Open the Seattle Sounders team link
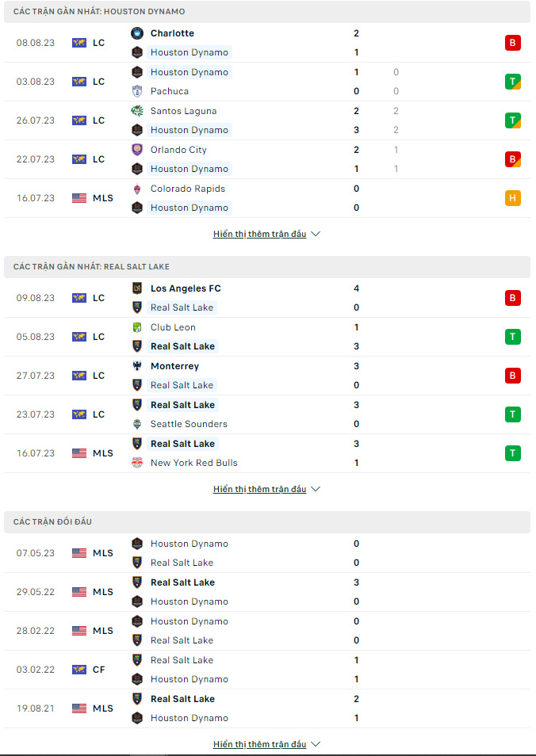This screenshot has height=756, width=536. tap(189, 424)
